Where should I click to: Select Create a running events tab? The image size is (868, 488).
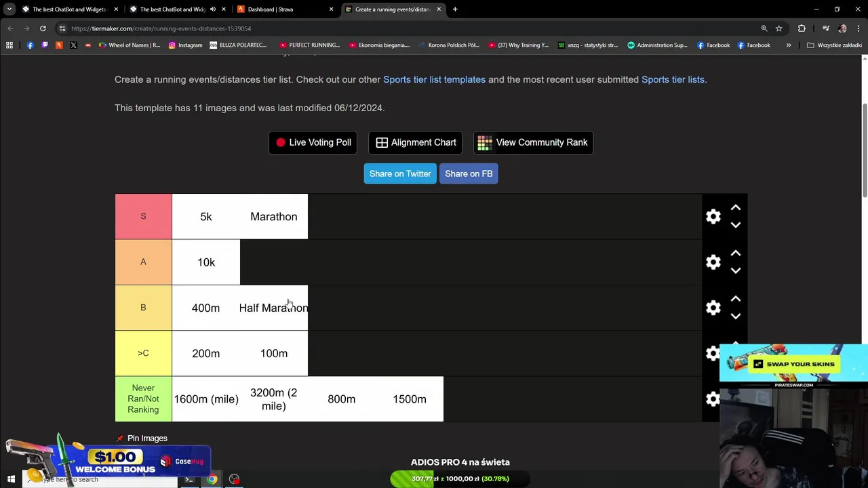pyautogui.click(x=392, y=9)
